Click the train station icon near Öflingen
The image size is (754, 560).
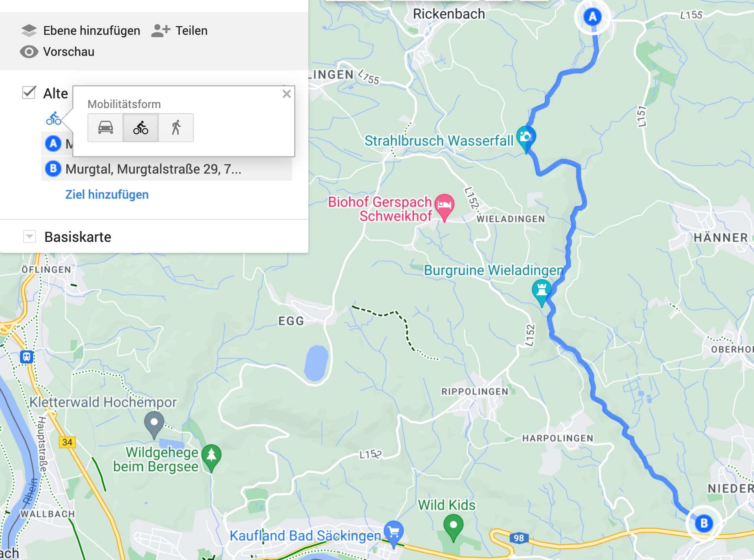point(26,357)
